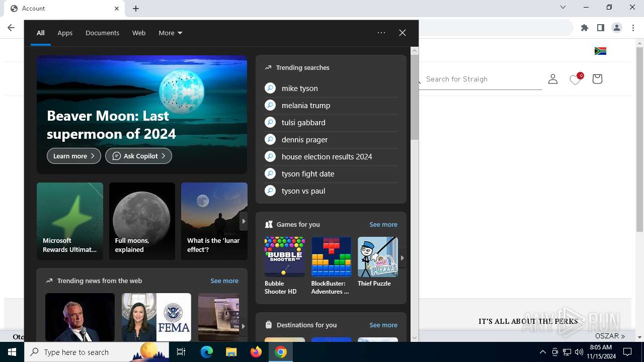Launch Firefox from the taskbar
This screenshot has height=362, width=644.
pos(256,352)
